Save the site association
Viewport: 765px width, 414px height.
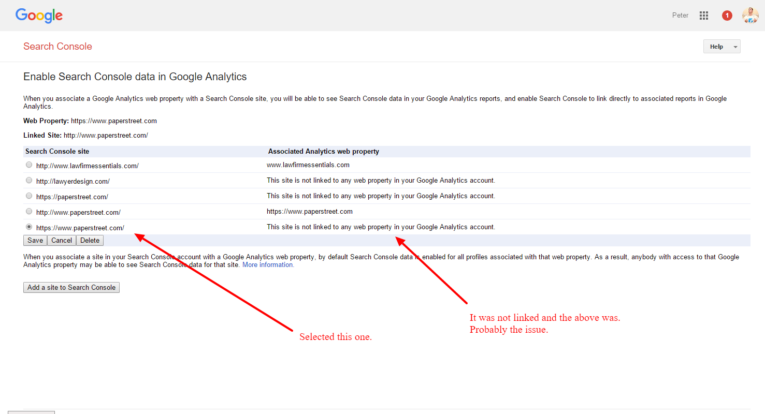coord(35,240)
